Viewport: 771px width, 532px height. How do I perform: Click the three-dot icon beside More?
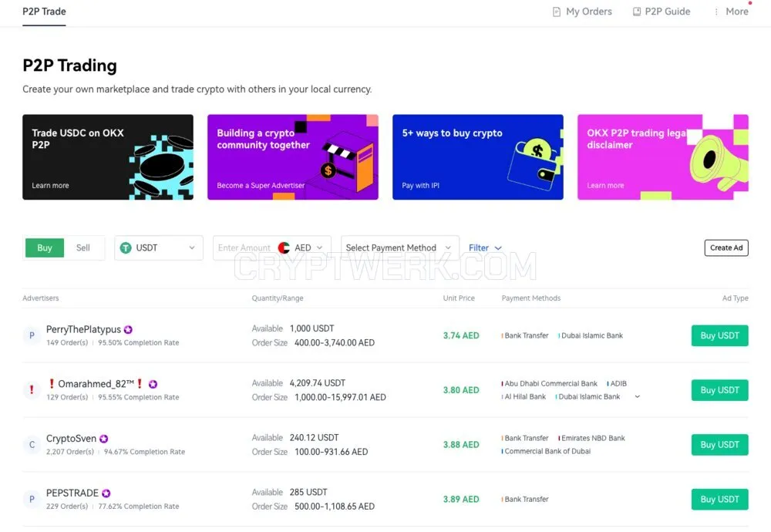pyautogui.click(x=716, y=12)
